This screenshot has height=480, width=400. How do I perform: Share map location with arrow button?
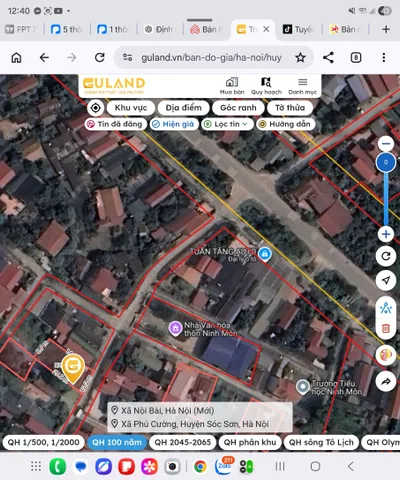pyautogui.click(x=386, y=381)
